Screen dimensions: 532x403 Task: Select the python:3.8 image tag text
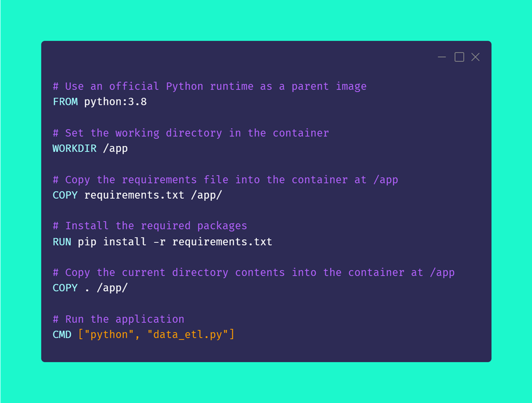(116, 102)
